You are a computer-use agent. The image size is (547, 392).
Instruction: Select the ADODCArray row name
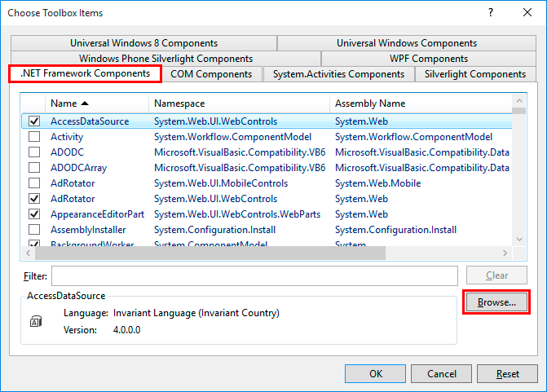tap(79, 168)
